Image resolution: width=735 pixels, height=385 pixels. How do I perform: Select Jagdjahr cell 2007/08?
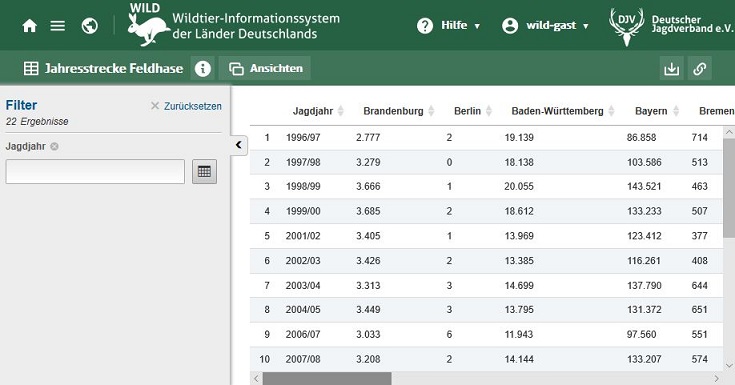tap(303, 359)
